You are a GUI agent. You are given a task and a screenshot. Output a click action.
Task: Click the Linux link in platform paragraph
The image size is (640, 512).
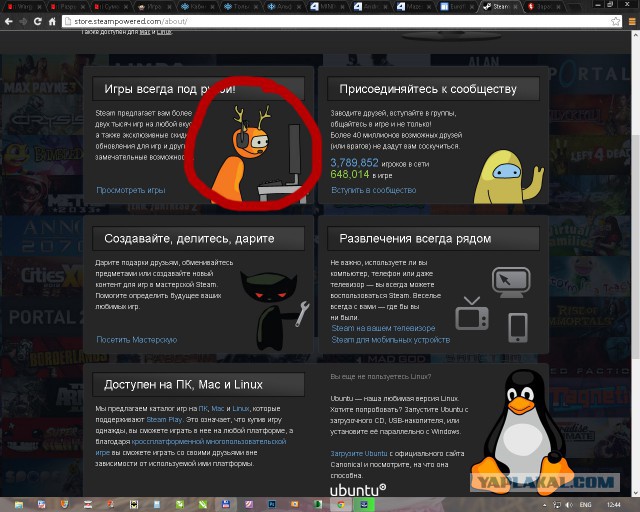(240, 409)
